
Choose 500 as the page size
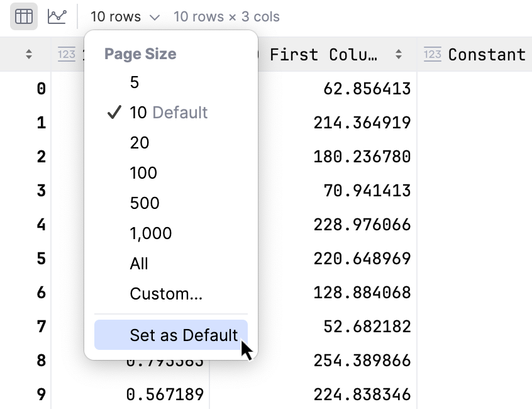[144, 203]
